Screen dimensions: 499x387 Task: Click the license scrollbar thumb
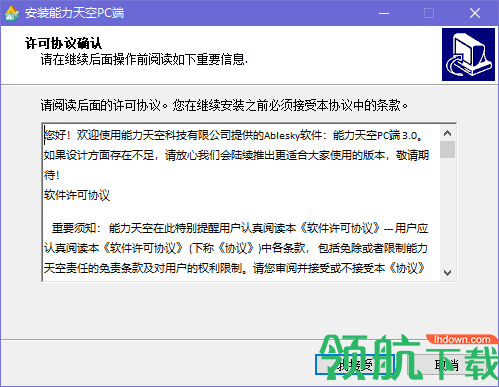click(447, 149)
